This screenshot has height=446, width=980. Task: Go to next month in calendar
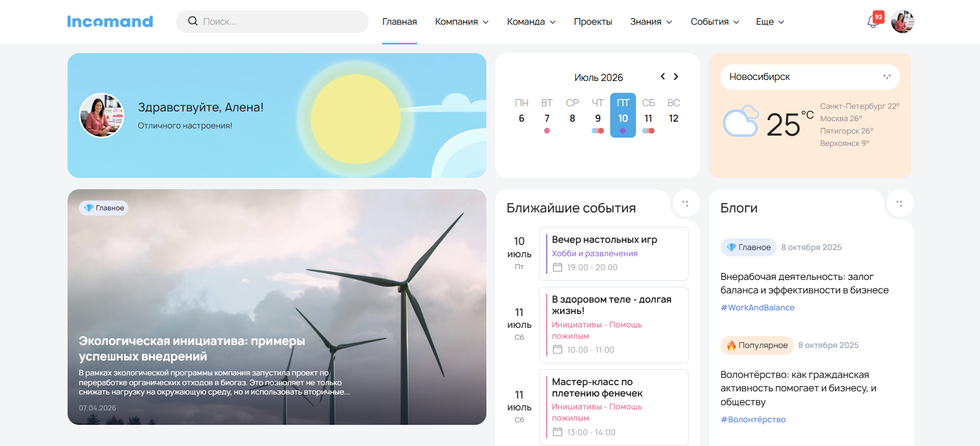point(676,76)
